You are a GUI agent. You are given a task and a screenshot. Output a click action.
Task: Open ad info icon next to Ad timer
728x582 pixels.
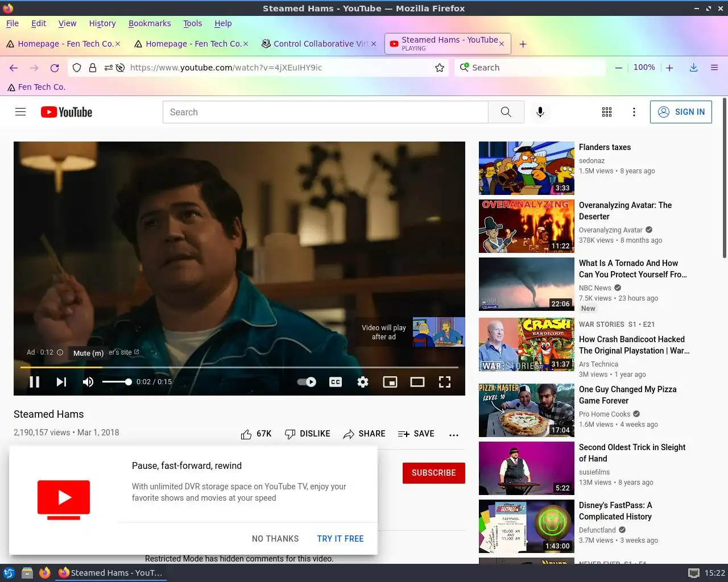point(60,352)
